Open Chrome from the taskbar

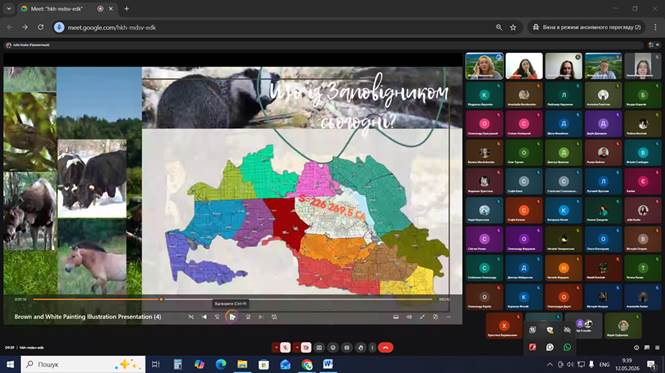coord(307,365)
